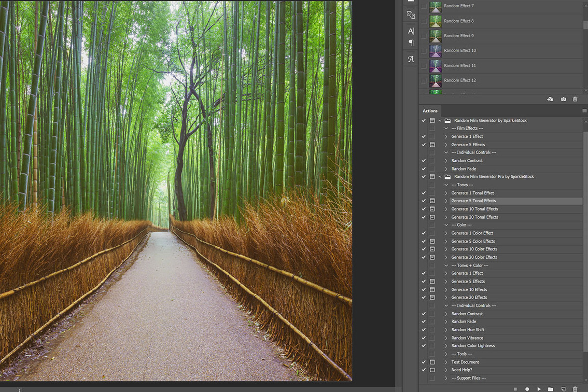Open the Actions panel options menu
Image resolution: width=588 pixels, height=392 pixels.
tap(584, 111)
